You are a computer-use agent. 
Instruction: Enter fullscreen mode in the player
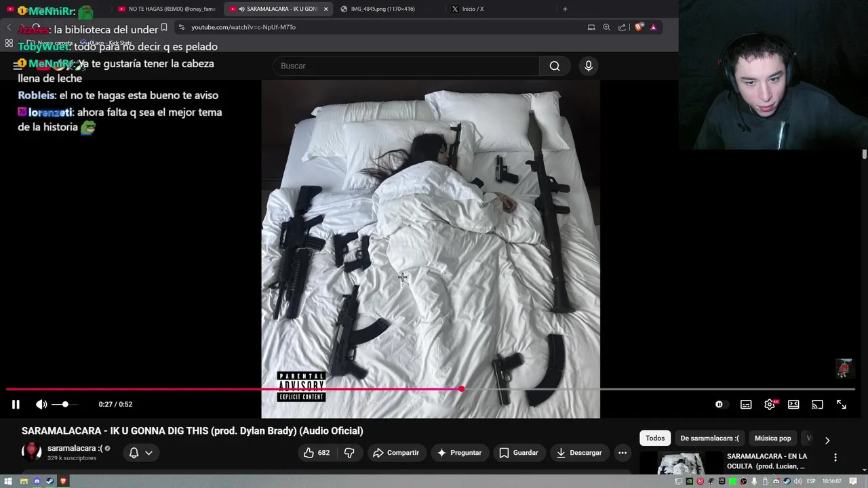(x=841, y=405)
